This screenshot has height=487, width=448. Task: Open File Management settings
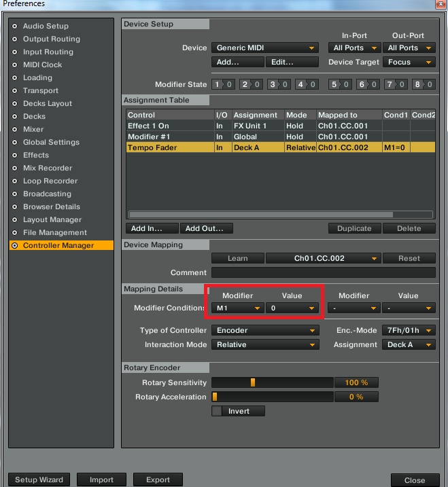point(54,232)
